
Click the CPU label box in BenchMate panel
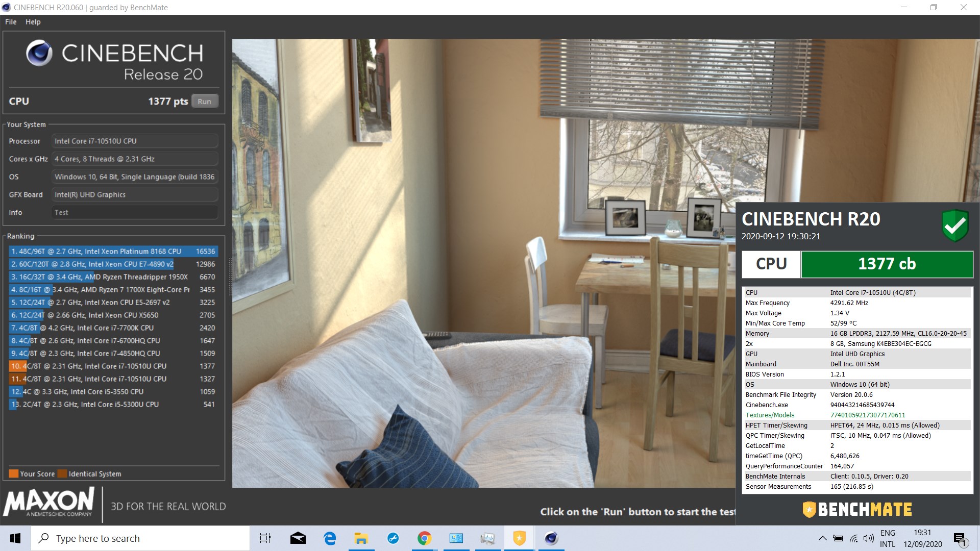(771, 264)
